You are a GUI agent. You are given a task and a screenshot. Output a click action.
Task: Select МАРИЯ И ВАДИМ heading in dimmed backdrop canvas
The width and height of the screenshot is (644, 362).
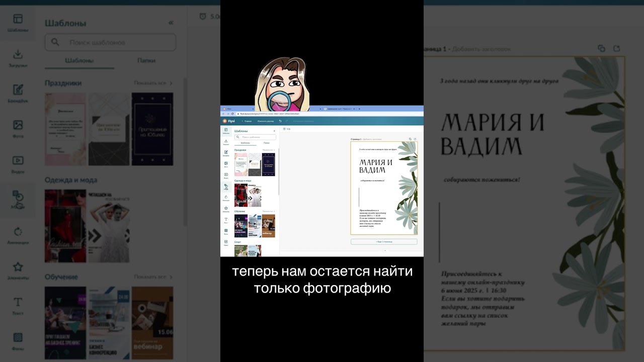tap(493, 134)
